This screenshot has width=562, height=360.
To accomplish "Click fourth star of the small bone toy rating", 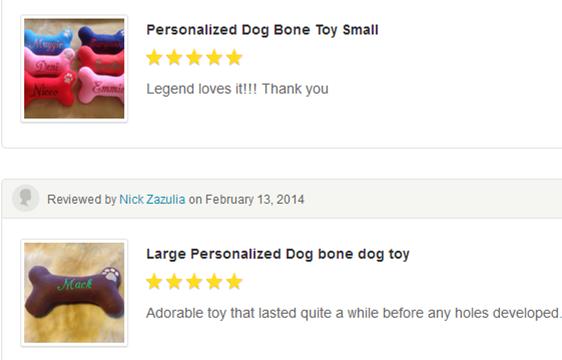I will click(214, 57).
